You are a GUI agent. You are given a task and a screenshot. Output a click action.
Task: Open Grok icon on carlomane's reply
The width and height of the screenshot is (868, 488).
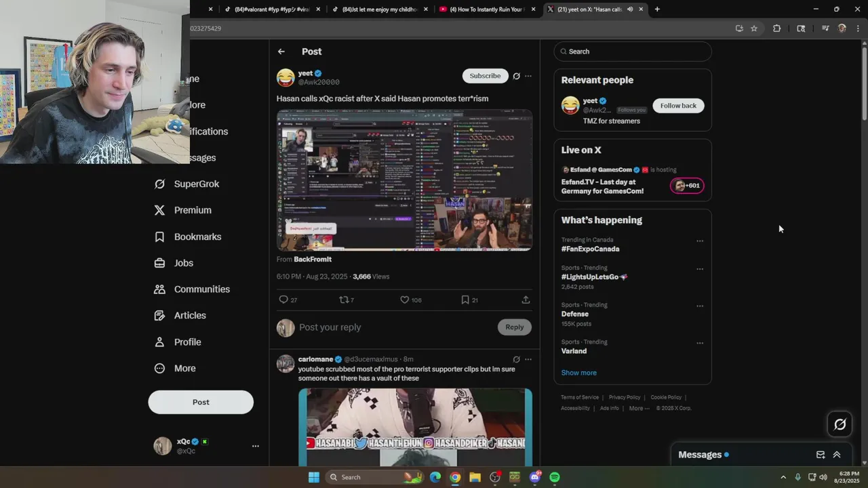click(516, 359)
